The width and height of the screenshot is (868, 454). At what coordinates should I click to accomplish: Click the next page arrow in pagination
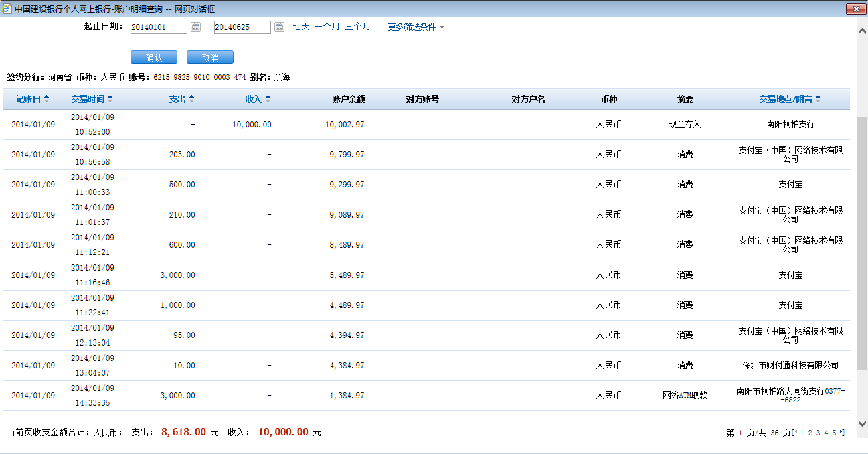click(842, 433)
